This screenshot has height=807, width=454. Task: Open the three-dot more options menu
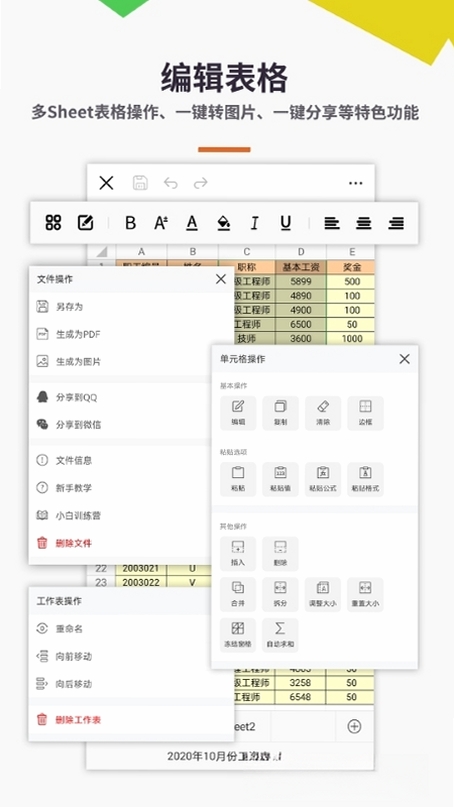(x=355, y=183)
